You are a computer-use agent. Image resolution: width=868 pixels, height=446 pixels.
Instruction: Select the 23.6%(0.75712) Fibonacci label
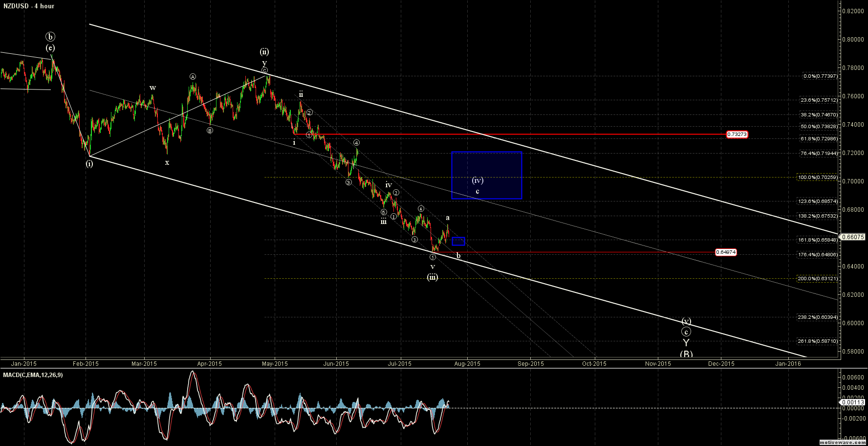(819, 100)
